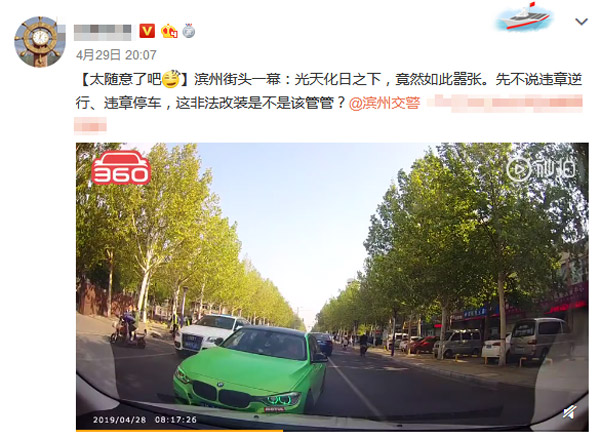This screenshot has height=438, width=600.
Task: Click the white Audi in the video
Action: point(209,332)
